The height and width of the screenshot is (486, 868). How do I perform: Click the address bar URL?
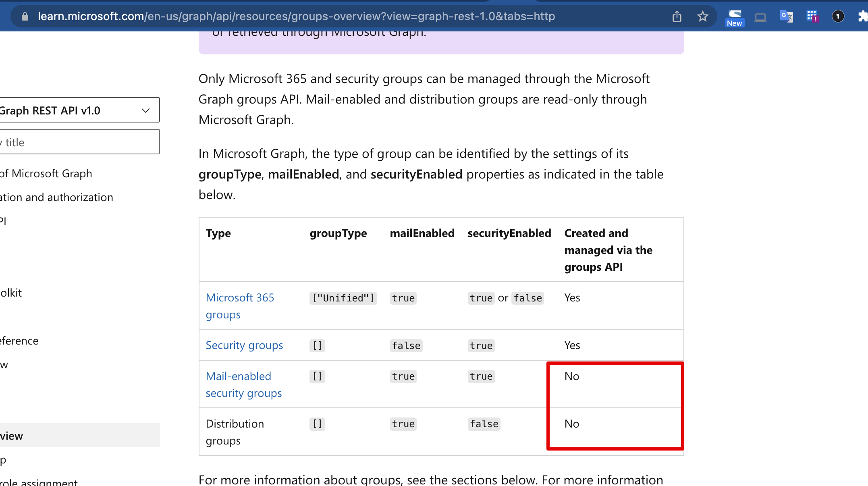296,17
